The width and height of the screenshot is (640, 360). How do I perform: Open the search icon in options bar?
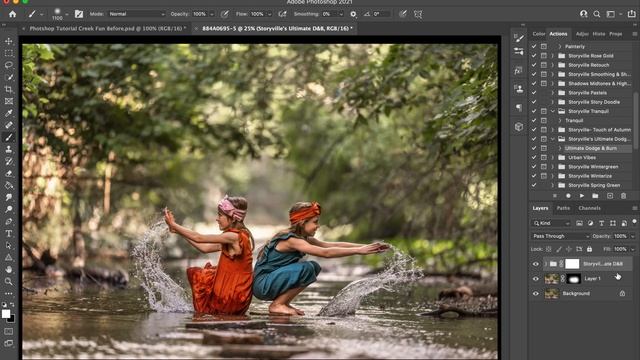click(x=597, y=14)
